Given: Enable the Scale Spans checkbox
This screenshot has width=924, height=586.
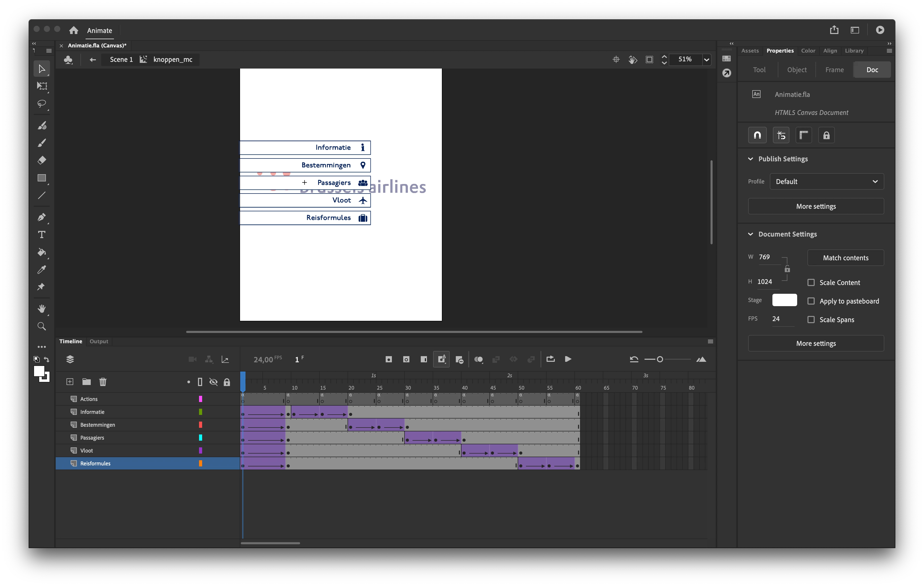Looking at the screenshot, I should (811, 320).
